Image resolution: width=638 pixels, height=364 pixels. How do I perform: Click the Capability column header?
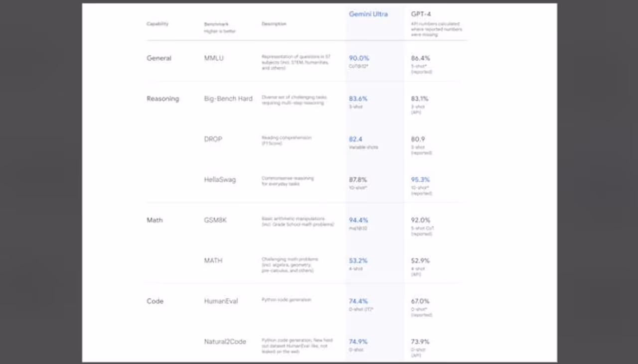(158, 24)
